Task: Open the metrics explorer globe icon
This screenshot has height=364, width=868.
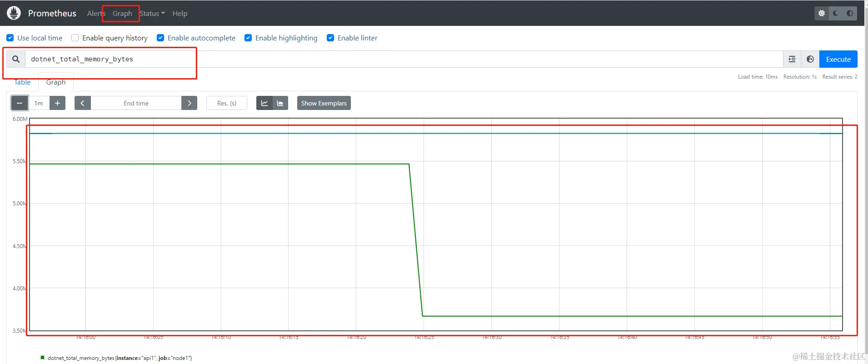Action: pos(810,59)
